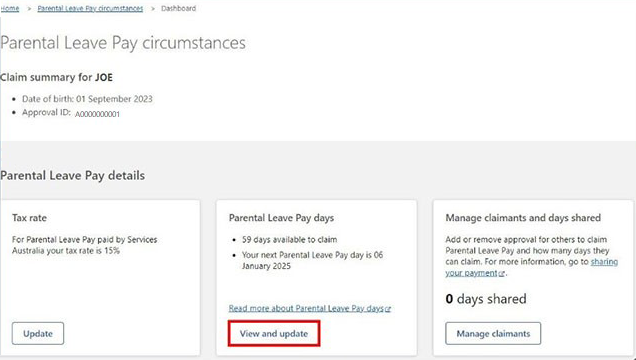
Task: Click the external-link icon after sharing your payment
Action: click(x=502, y=274)
